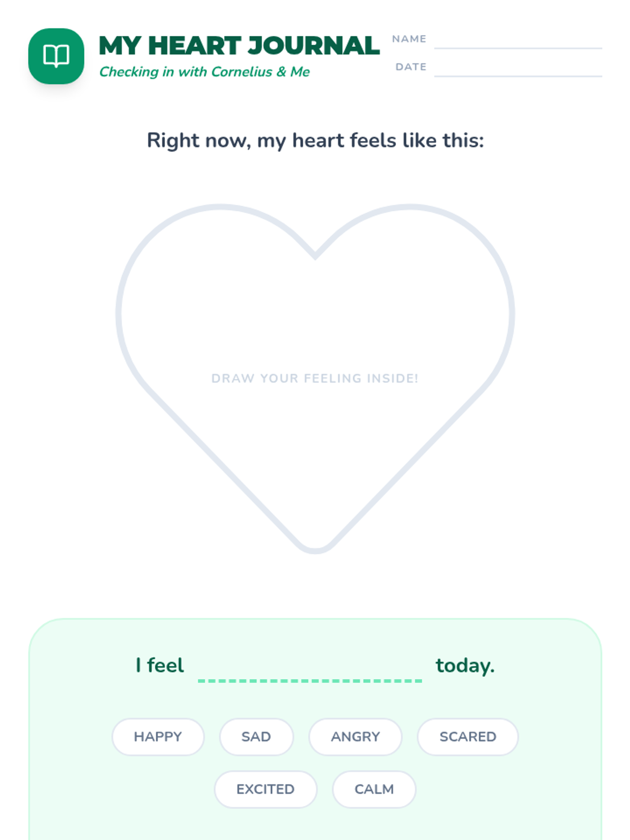This screenshot has width=630, height=840.
Task: Click the word 'today.'
Action: 465,665
